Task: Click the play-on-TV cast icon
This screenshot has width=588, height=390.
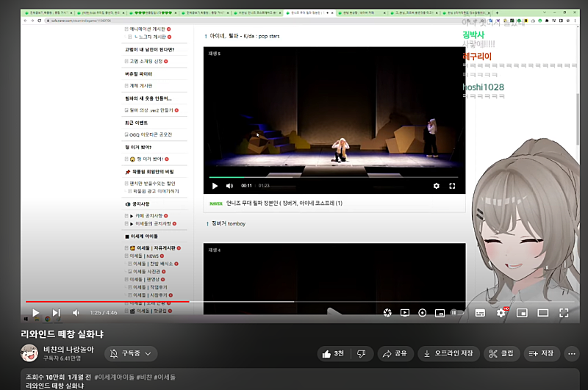Action: [x=405, y=312]
